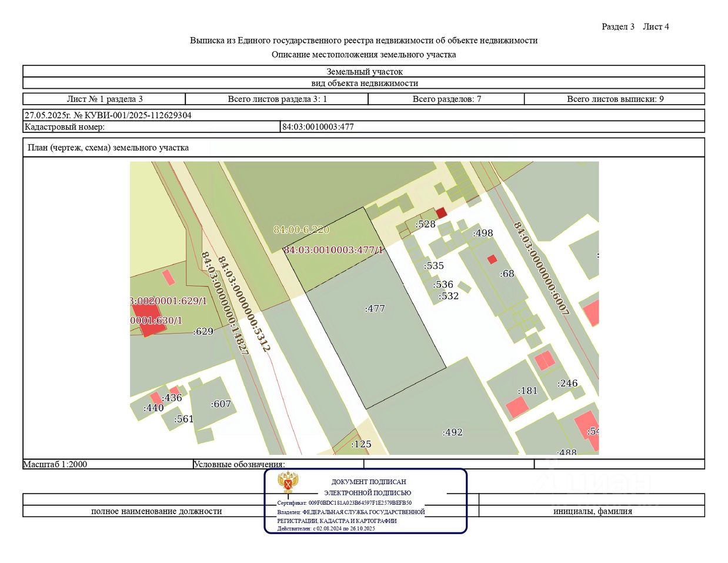728x563 pixels.
Task: Click the "Кадастровый номер:" label
Action: coord(64,126)
